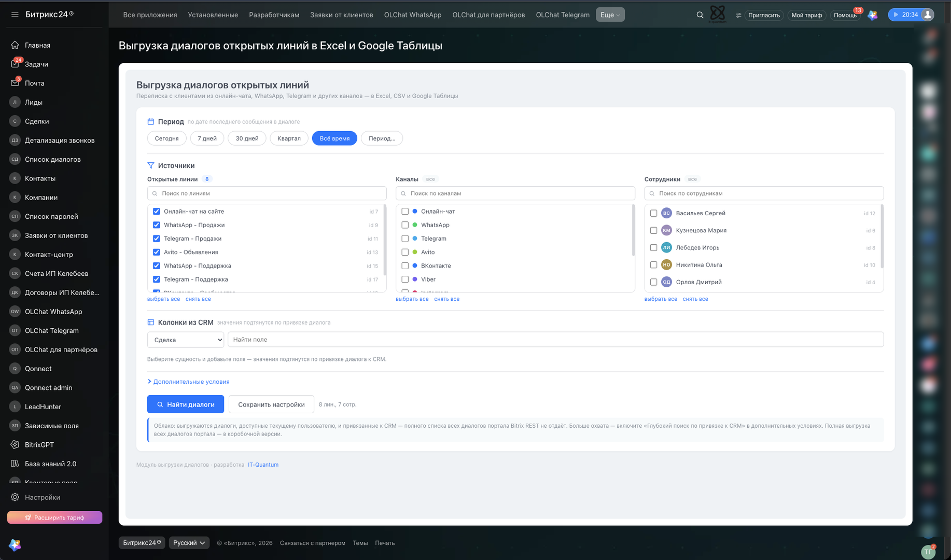The height and width of the screenshot is (560, 951).
Task: Open Задачи tasks icon in sidebar
Action: coord(15,64)
